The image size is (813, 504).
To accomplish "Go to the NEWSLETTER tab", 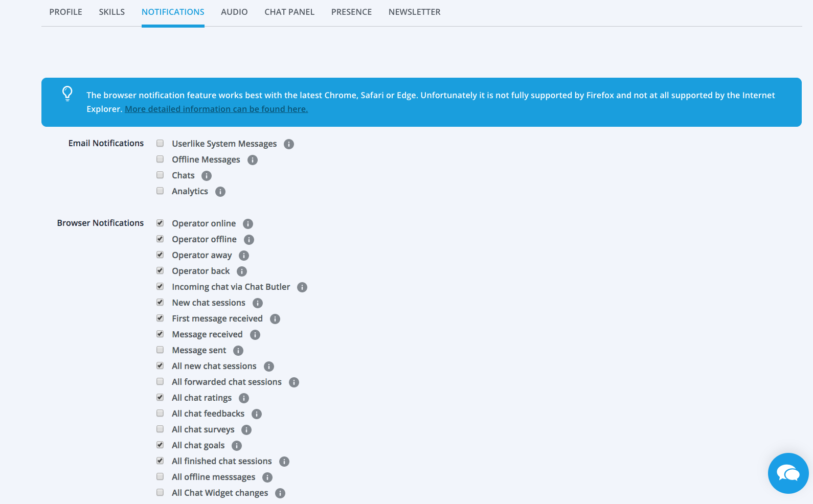I will click(414, 12).
